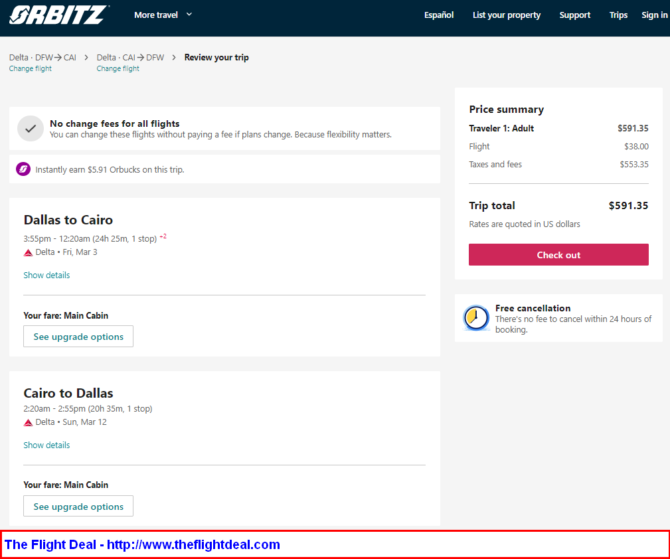Click the Dallas to Cairo heading
Screen dimensions: 670x559
pyautogui.click(x=68, y=220)
